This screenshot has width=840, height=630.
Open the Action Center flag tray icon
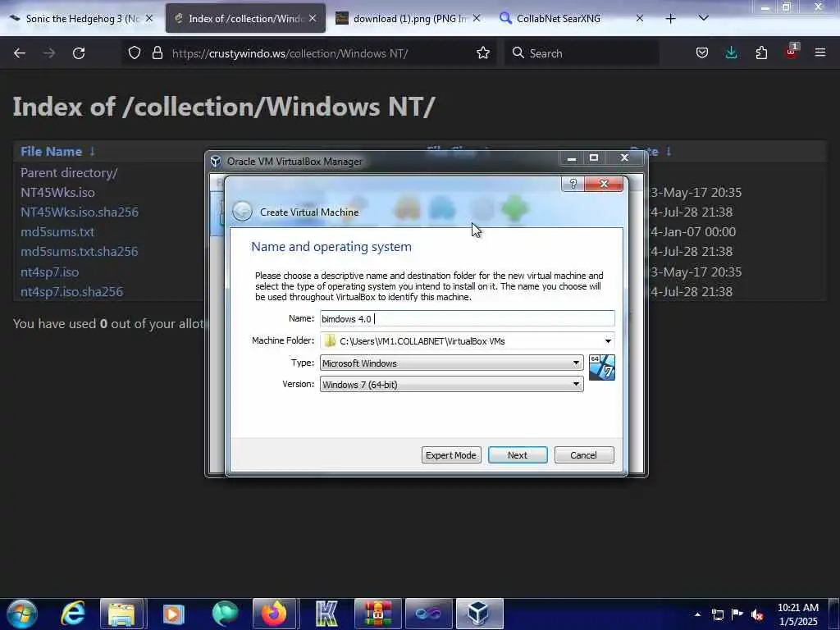(737, 614)
